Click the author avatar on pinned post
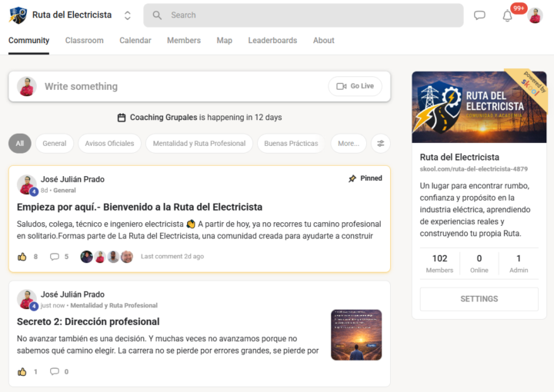The image size is (554, 392). (26, 184)
